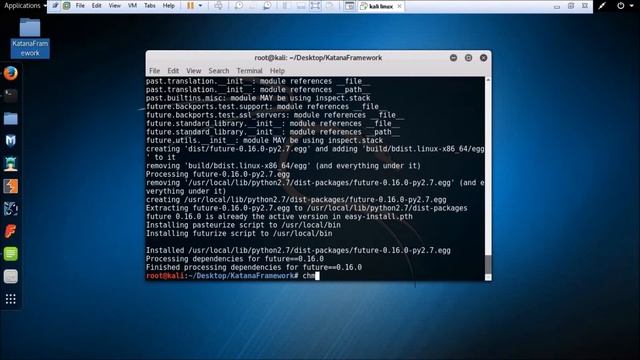Screen dimensions: 640x360
Task: Open the Terminal menu
Action: coord(249,71)
